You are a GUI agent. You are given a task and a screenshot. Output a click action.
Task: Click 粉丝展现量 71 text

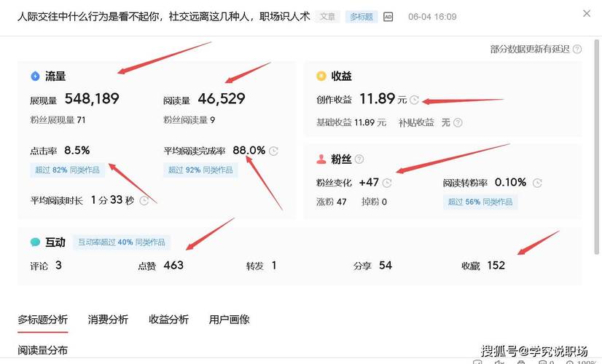[58, 120]
